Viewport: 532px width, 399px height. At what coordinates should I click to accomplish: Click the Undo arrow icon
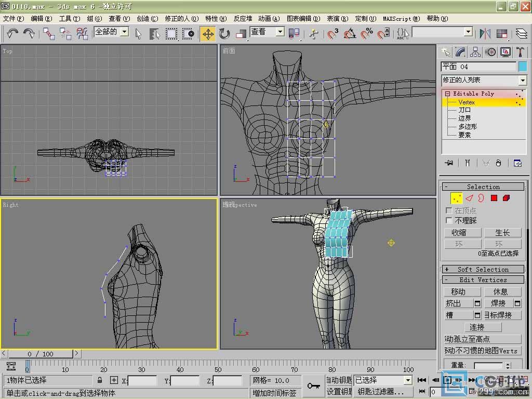point(12,33)
